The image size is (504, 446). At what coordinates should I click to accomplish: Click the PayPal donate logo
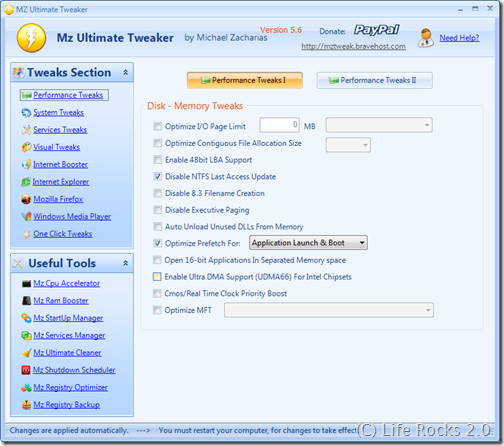pyautogui.click(x=376, y=30)
